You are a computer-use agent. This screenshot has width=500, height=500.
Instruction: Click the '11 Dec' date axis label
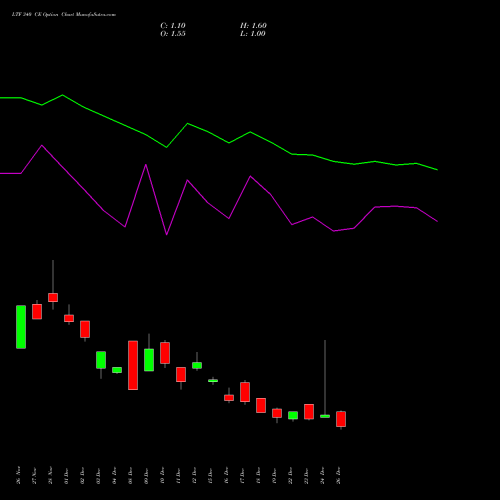179,475
